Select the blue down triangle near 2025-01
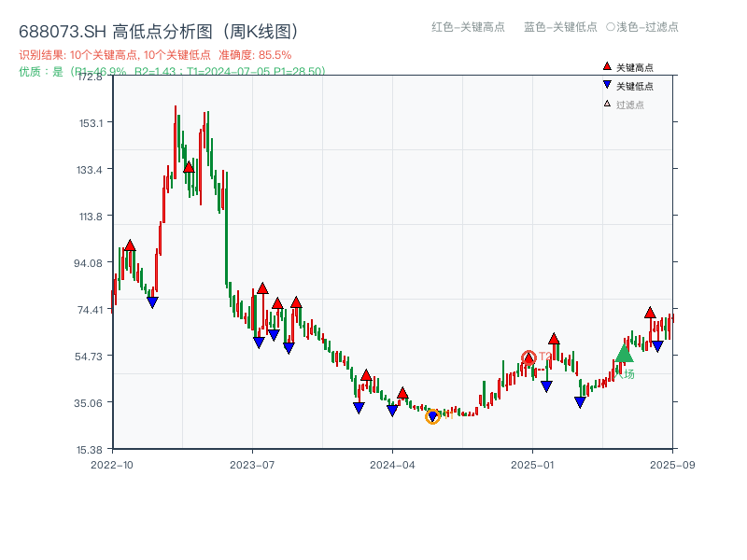747x560 pixels. pos(545,385)
